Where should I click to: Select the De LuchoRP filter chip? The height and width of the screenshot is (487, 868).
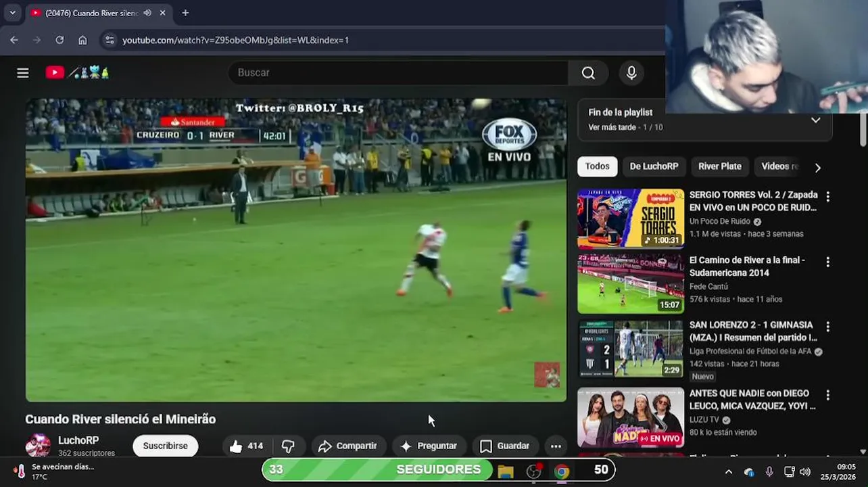tap(654, 166)
